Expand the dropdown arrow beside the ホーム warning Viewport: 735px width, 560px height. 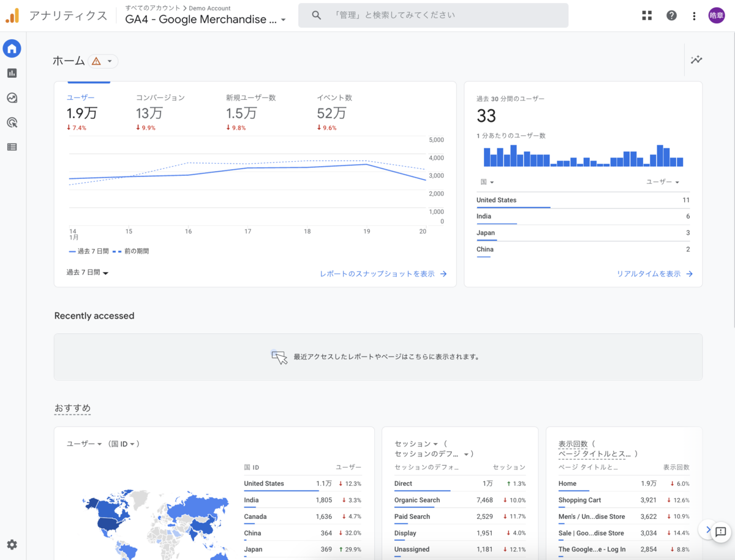110,61
